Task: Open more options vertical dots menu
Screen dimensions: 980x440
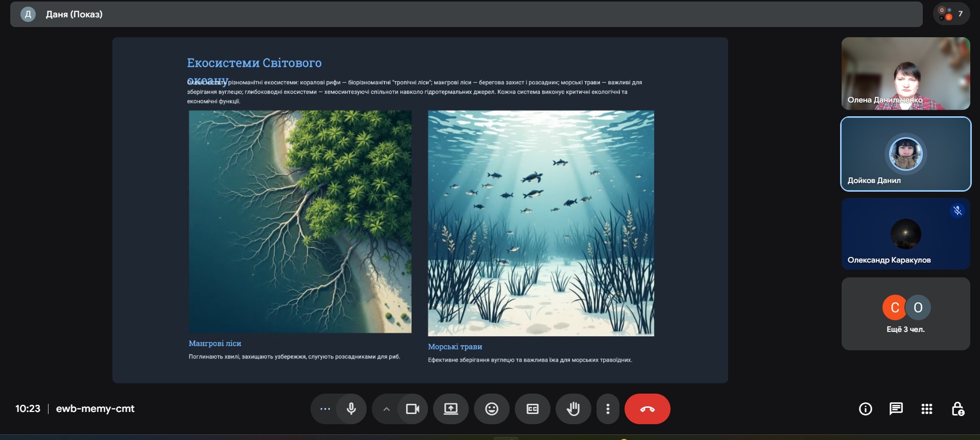Action: click(607, 409)
